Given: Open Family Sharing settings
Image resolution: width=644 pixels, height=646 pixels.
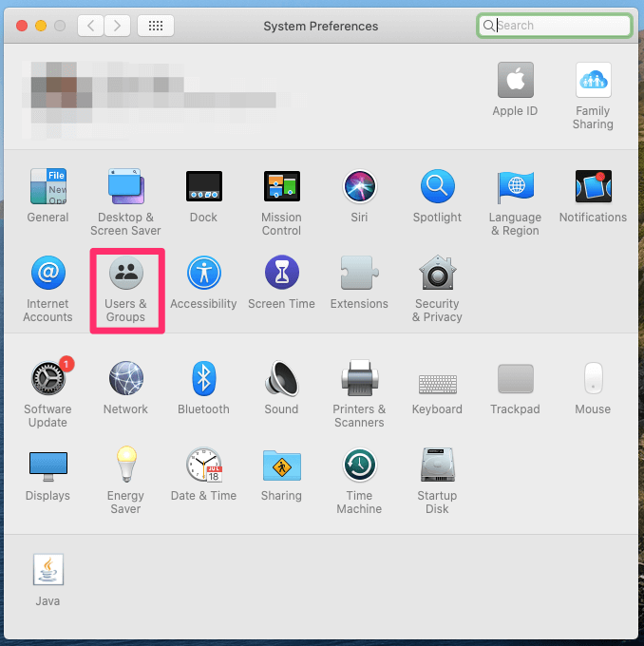Looking at the screenshot, I should [594, 80].
